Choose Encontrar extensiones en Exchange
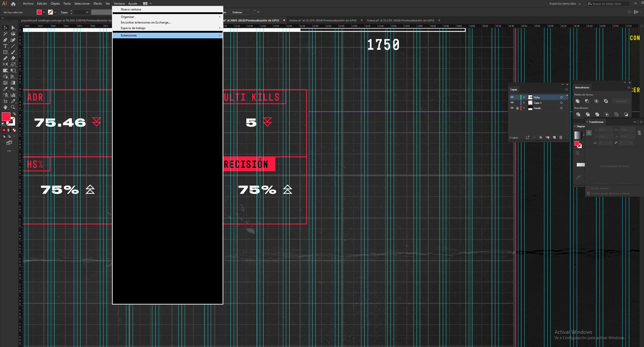The image size is (644, 347). tap(146, 22)
